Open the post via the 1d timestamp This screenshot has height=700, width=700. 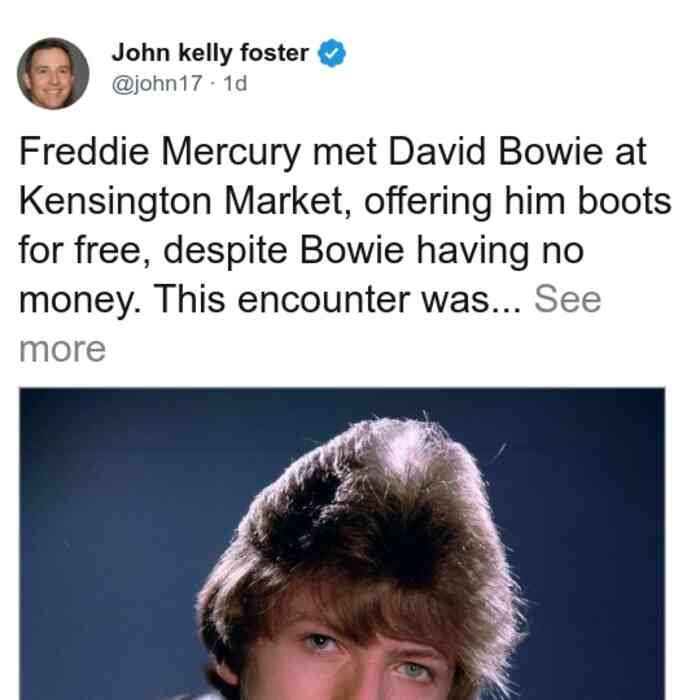[235, 83]
